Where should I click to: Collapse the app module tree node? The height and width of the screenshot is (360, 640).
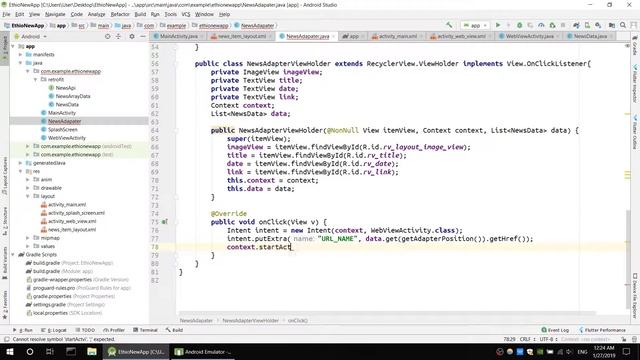point(13,46)
